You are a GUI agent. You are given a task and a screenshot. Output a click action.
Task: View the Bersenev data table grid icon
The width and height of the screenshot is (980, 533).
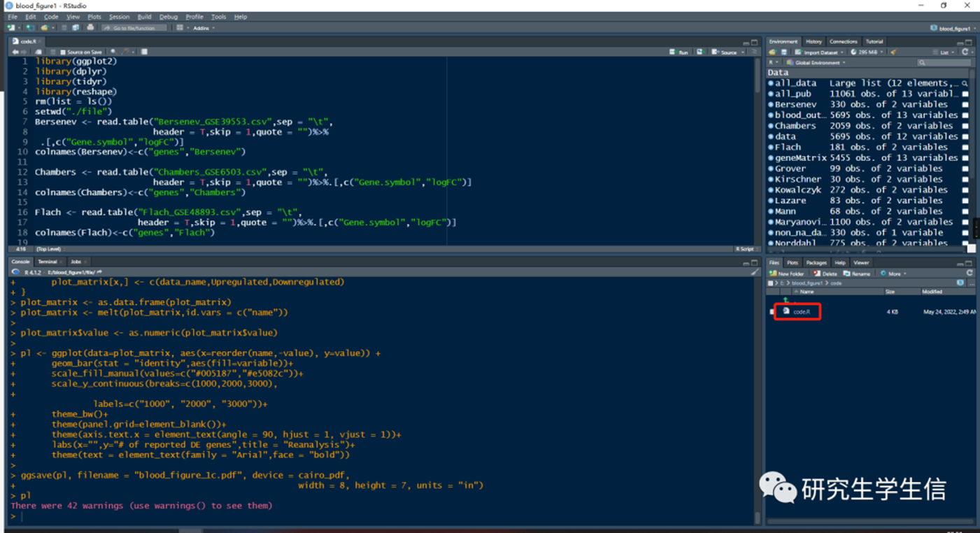(x=965, y=104)
